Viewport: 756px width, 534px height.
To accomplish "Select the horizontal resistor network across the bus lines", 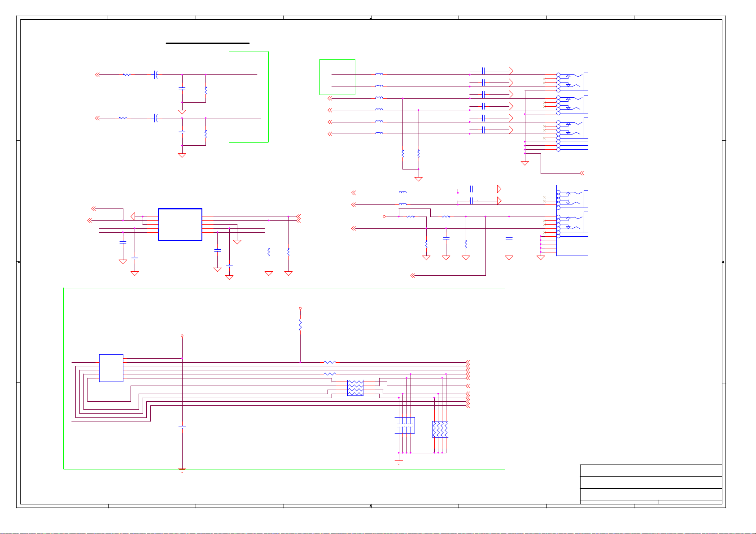I will (355, 388).
